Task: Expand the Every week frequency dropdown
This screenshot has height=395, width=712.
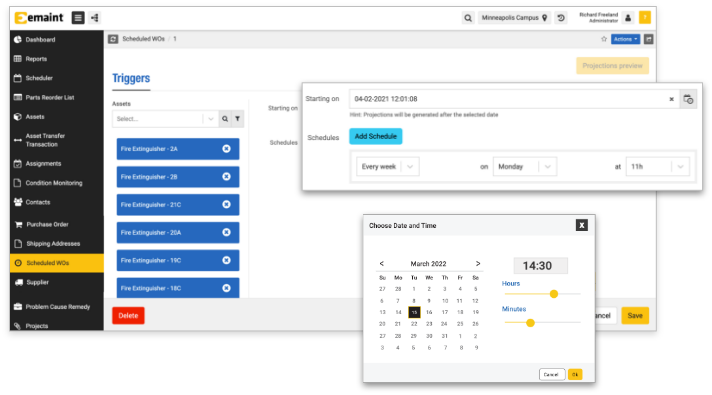Action: 387,167
